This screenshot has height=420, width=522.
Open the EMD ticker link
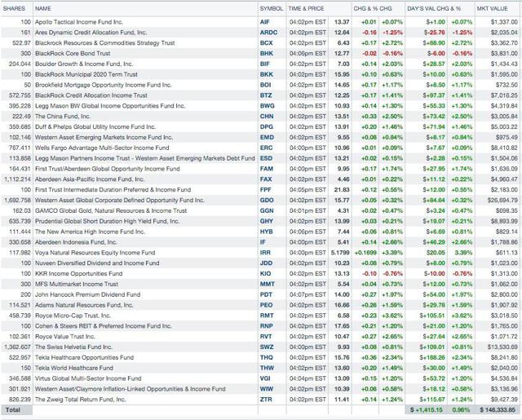[267, 138]
